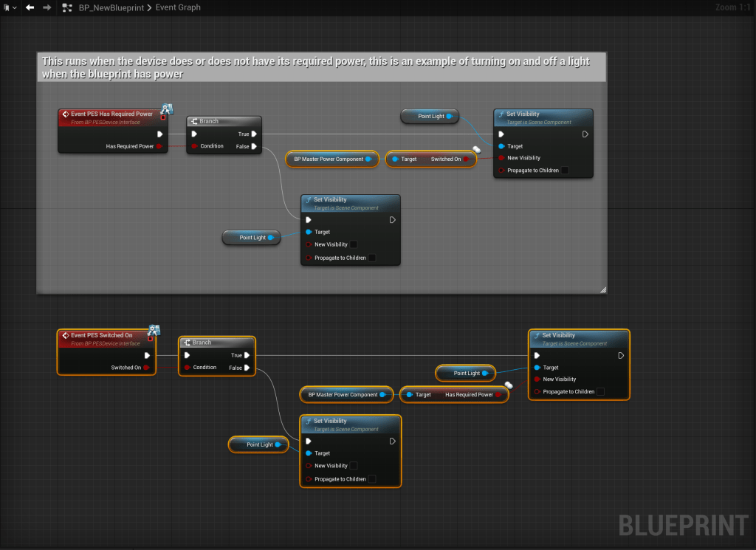The width and height of the screenshot is (756, 550).
Task: Click the delegate pin on Event PES Has Required Power
Action: tap(163, 117)
